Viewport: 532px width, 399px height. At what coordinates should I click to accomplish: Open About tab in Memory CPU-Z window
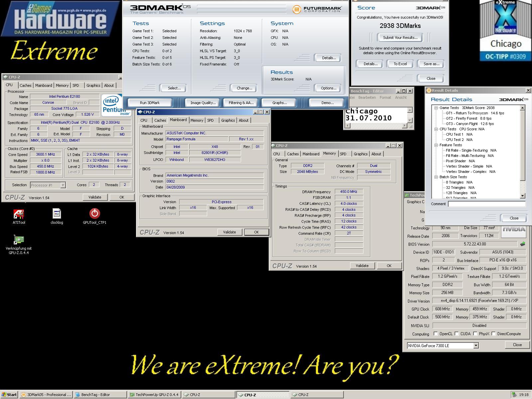(x=376, y=154)
